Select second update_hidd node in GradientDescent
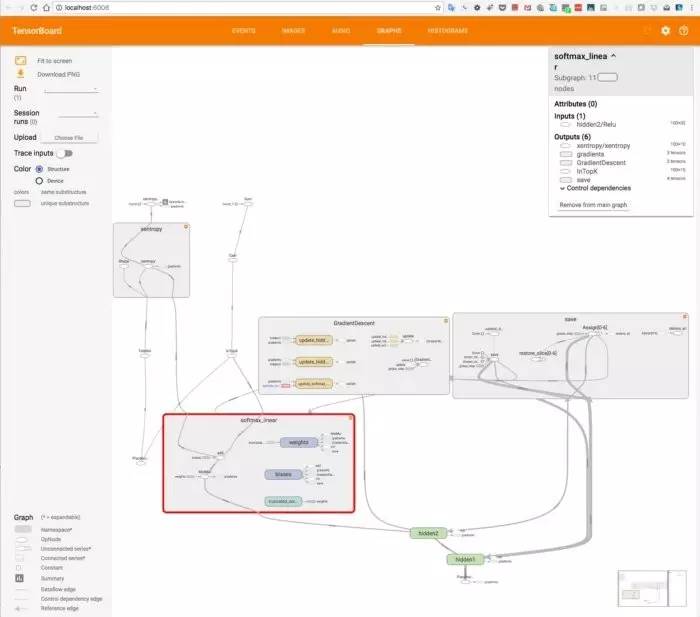The image size is (700, 617). 314,362
